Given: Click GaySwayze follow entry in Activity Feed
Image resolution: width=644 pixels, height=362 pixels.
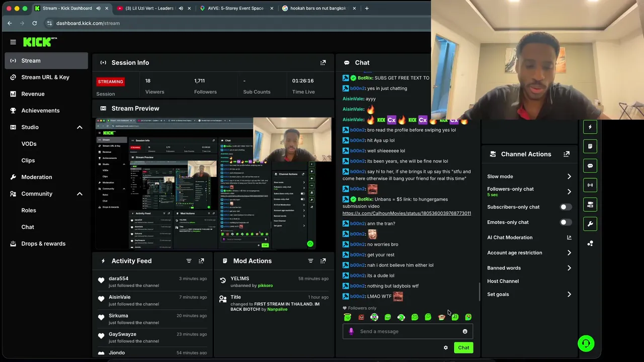Looking at the screenshot, I should coord(152,337).
